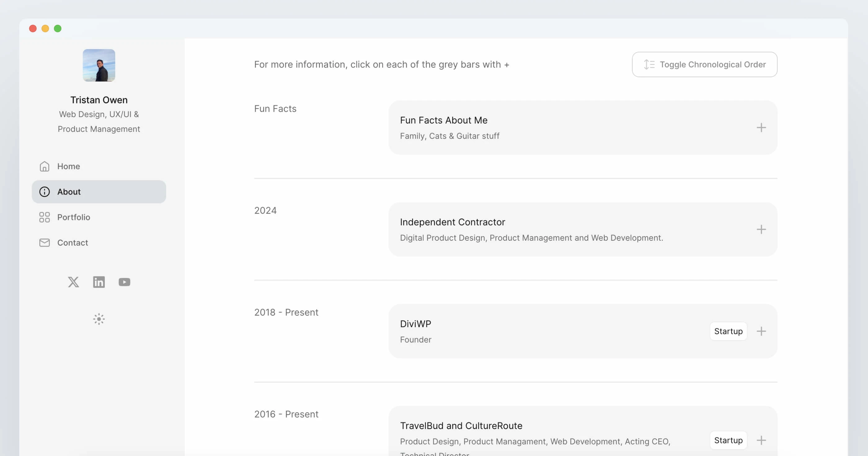Click the About info circle icon
The height and width of the screenshot is (456, 868).
point(44,192)
